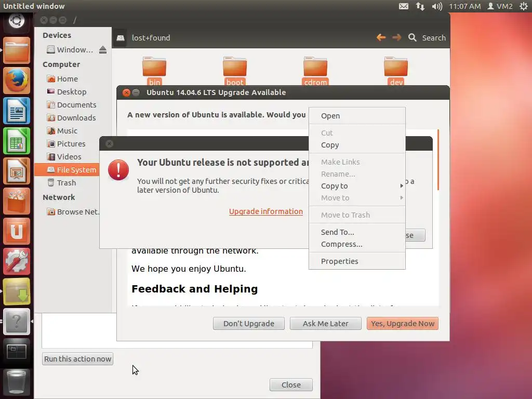Click the question mark launcher icon

click(17, 322)
